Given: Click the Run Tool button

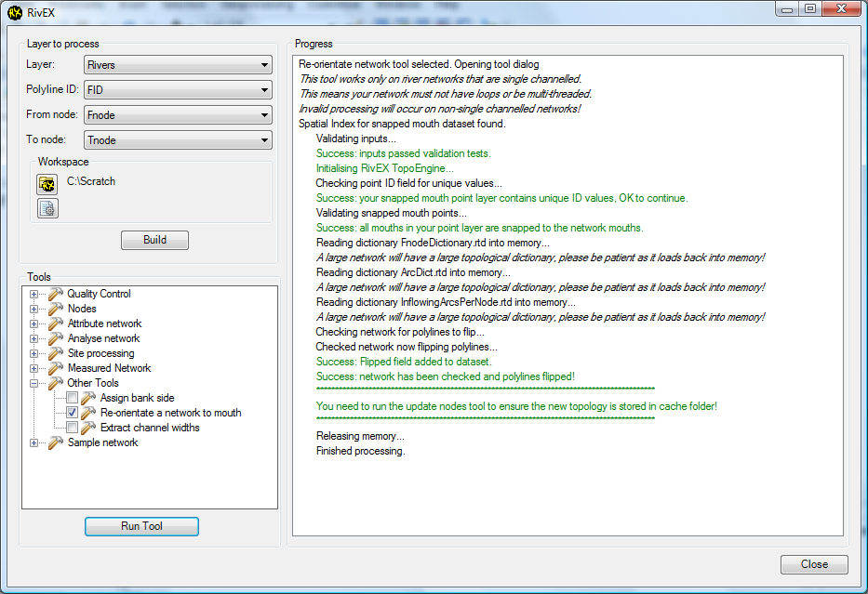Looking at the screenshot, I should click(141, 526).
